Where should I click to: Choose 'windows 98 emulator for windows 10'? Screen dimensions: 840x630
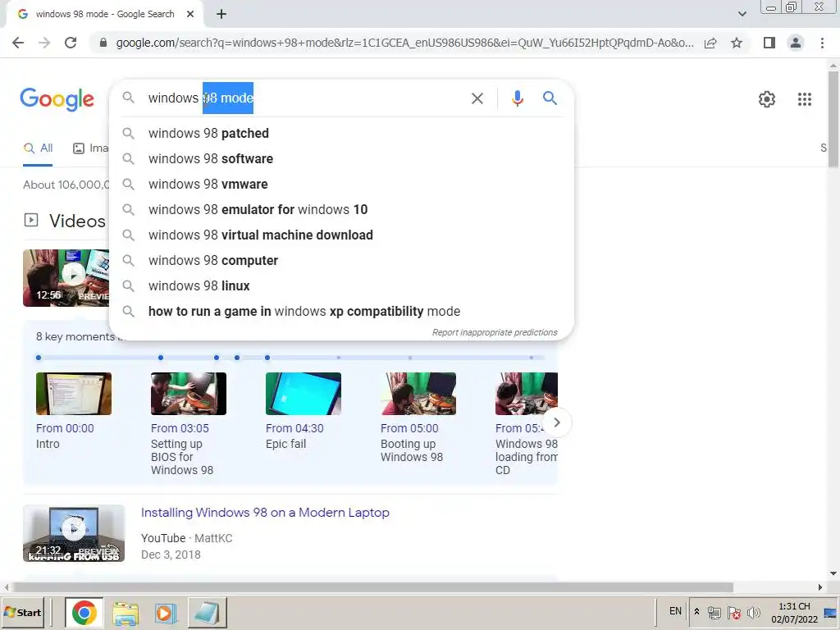[341, 209]
